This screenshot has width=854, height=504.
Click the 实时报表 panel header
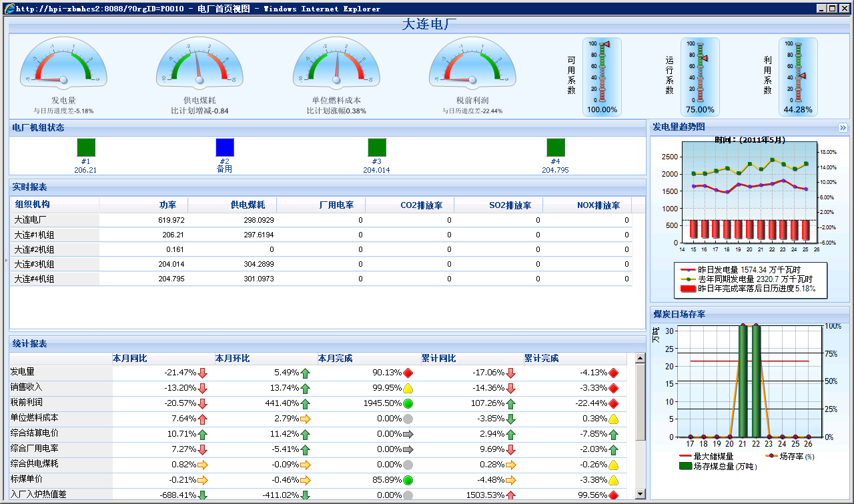[328, 187]
